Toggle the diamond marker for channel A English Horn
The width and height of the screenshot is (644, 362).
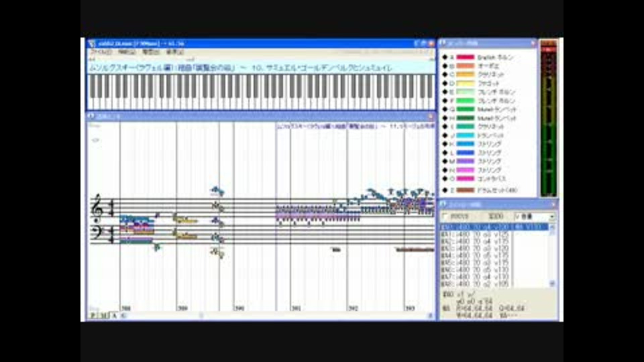pyautogui.click(x=445, y=57)
